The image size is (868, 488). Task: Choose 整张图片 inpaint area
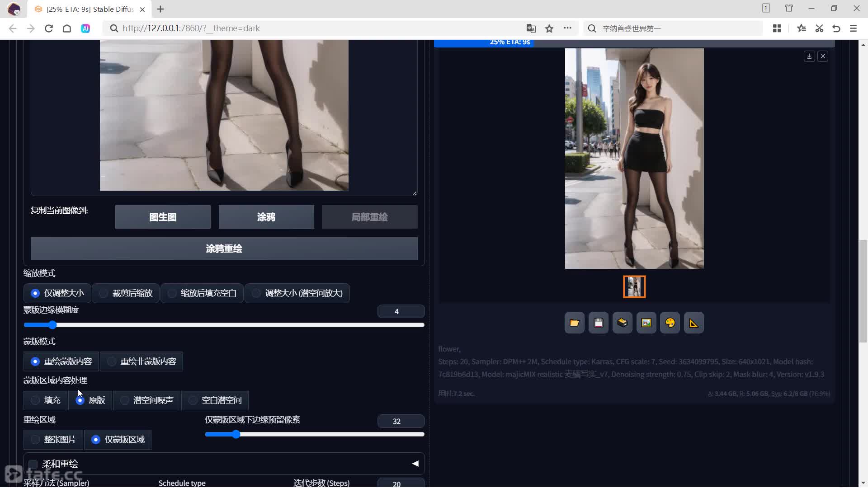click(53, 440)
